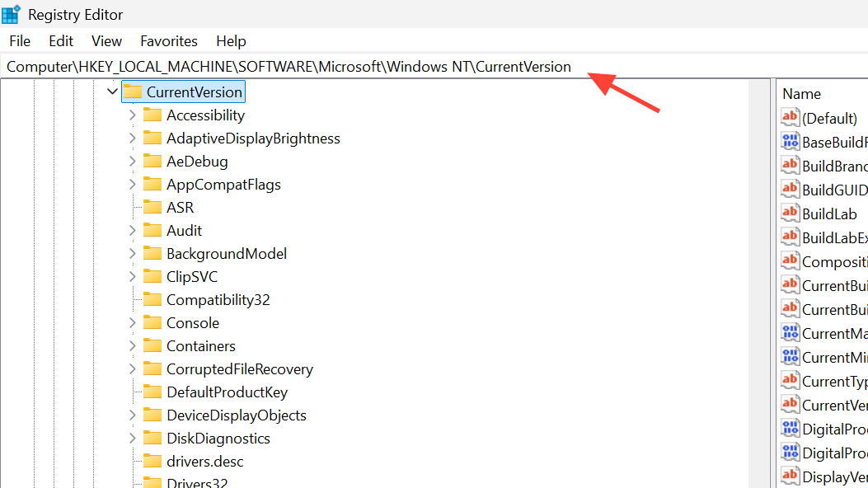Screen dimensions: 868x488
Task: Select the Compatibility32 key
Action: [x=218, y=300]
